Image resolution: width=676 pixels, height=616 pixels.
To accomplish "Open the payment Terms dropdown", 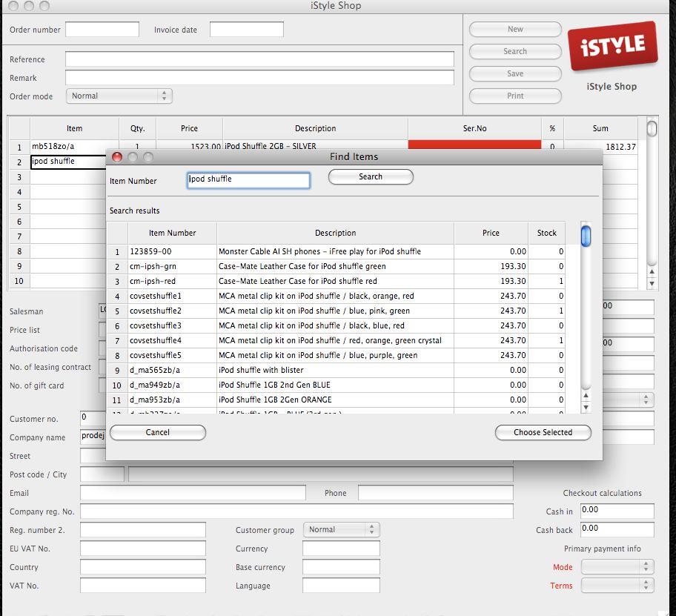I will point(617,586).
